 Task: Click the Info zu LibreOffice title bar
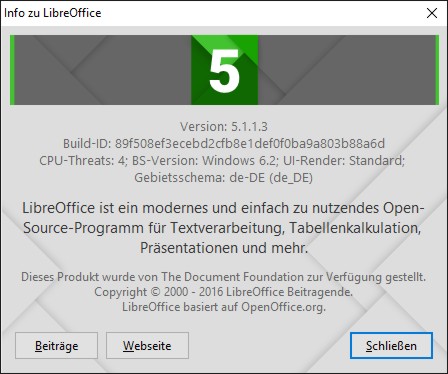click(213, 13)
